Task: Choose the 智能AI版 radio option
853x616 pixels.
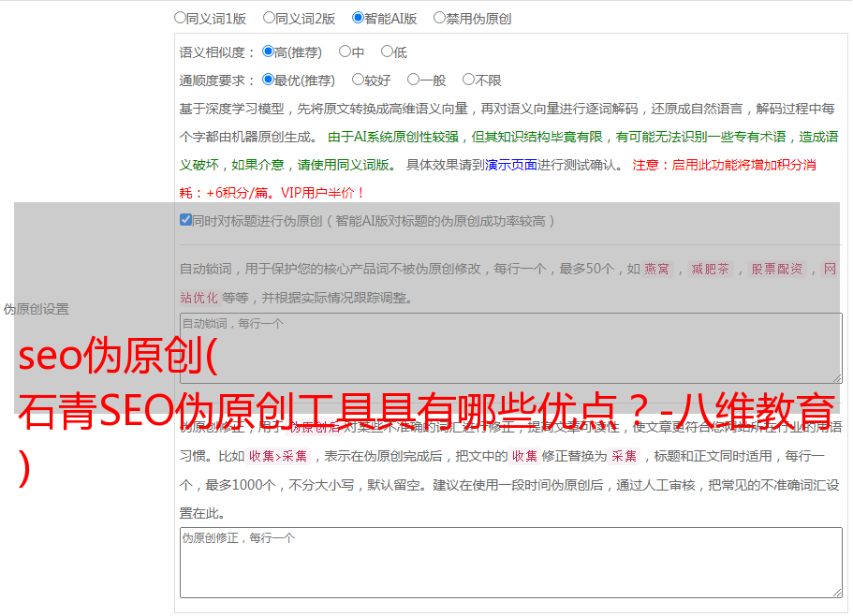Action: click(358, 18)
